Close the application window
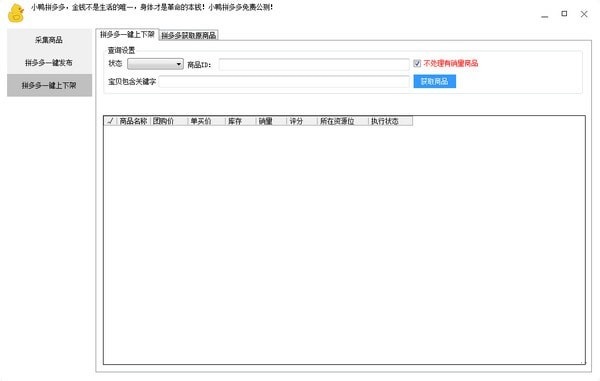 coord(584,14)
